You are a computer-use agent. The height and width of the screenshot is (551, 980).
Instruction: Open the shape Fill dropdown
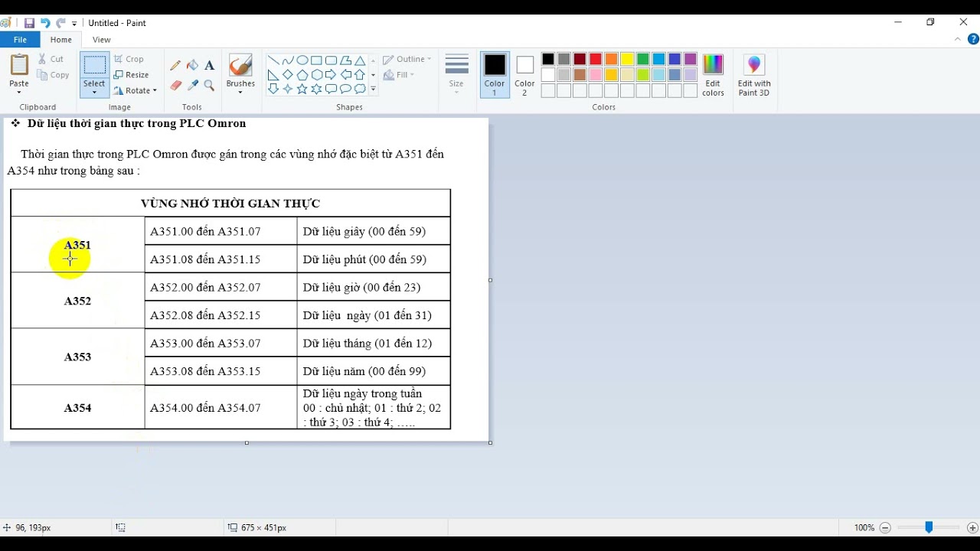(399, 75)
